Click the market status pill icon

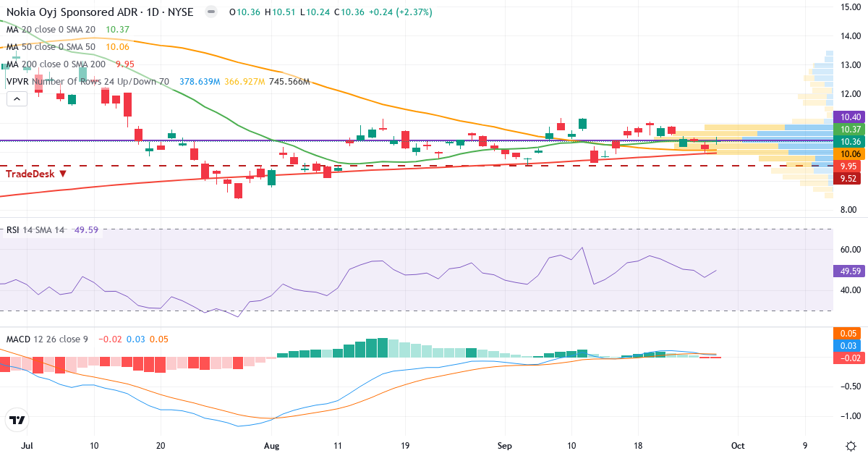[210, 12]
